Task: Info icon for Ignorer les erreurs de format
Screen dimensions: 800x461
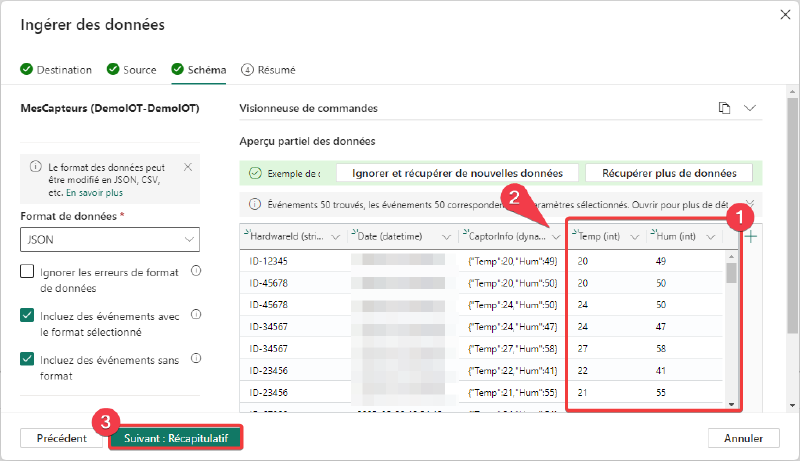Action: coord(196,271)
